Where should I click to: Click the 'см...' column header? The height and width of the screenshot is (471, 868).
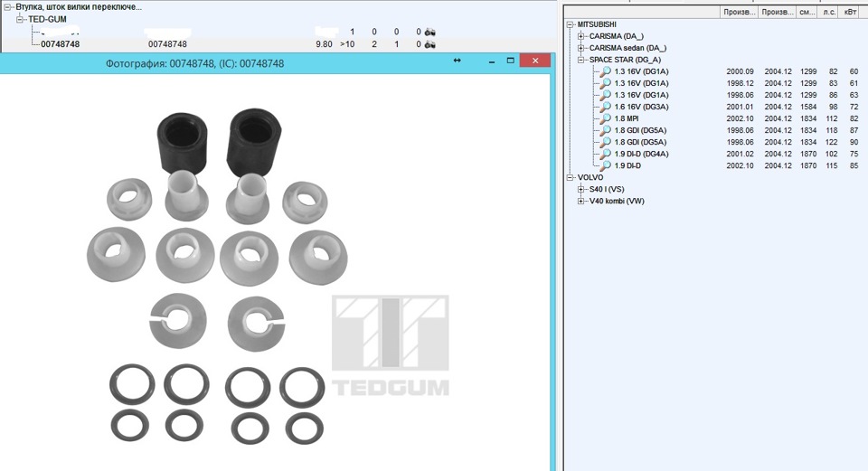point(807,12)
